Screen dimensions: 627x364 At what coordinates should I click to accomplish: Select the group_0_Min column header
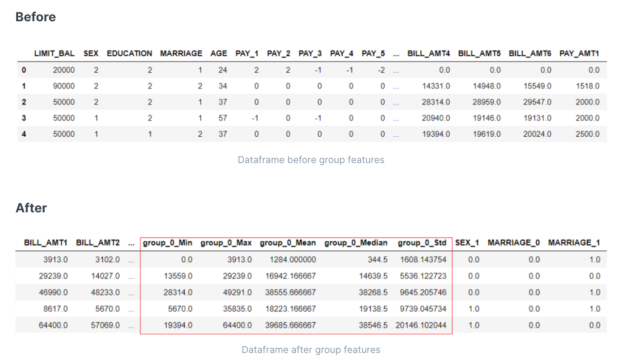(x=168, y=243)
